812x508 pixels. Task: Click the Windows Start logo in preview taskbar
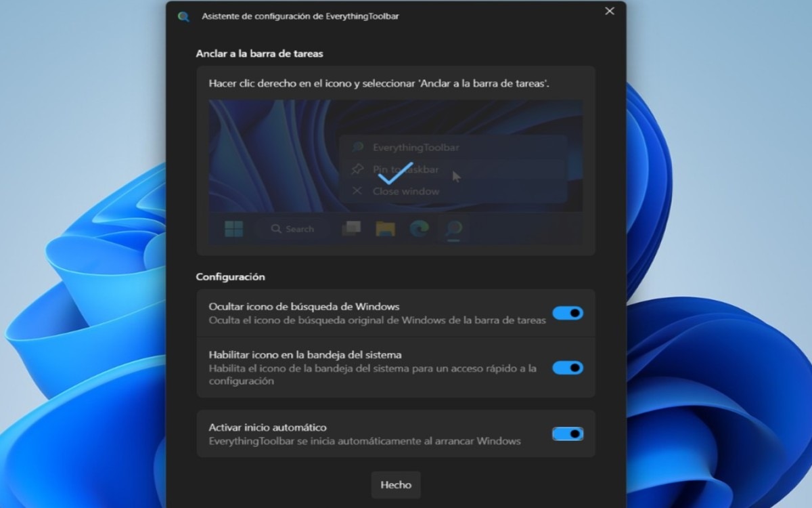[233, 229]
